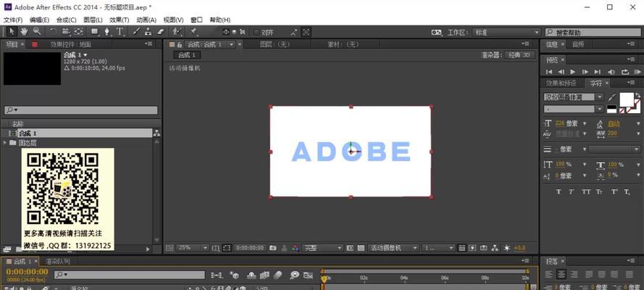The height and width of the screenshot is (290, 644).
Task: Open the 25% magnification dropdown
Action: [193, 248]
